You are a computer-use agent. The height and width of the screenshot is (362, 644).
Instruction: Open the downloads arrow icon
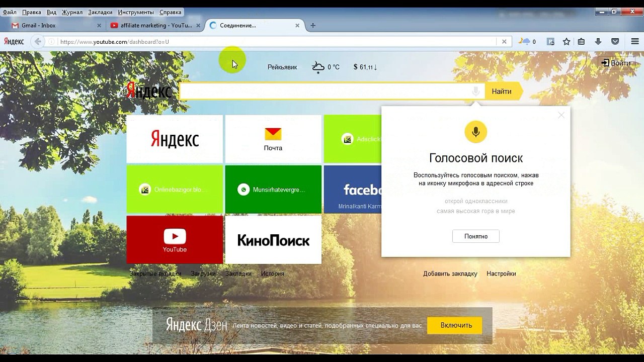tap(598, 42)
